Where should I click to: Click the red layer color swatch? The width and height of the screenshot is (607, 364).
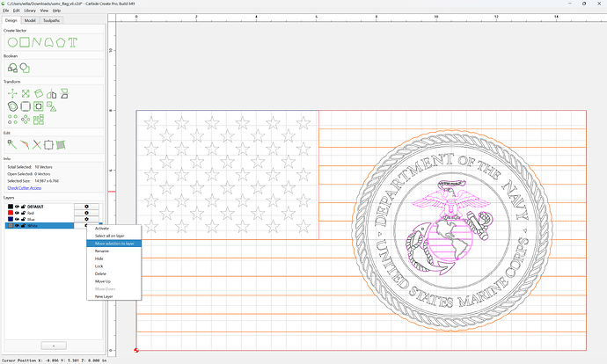click(11, 213)
